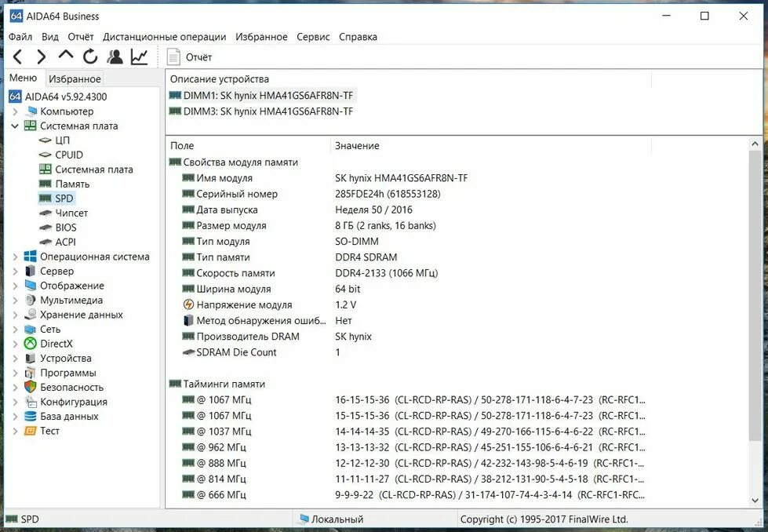
Task: Collapse the Системная плата parent node
Action: tap(15, 126)
